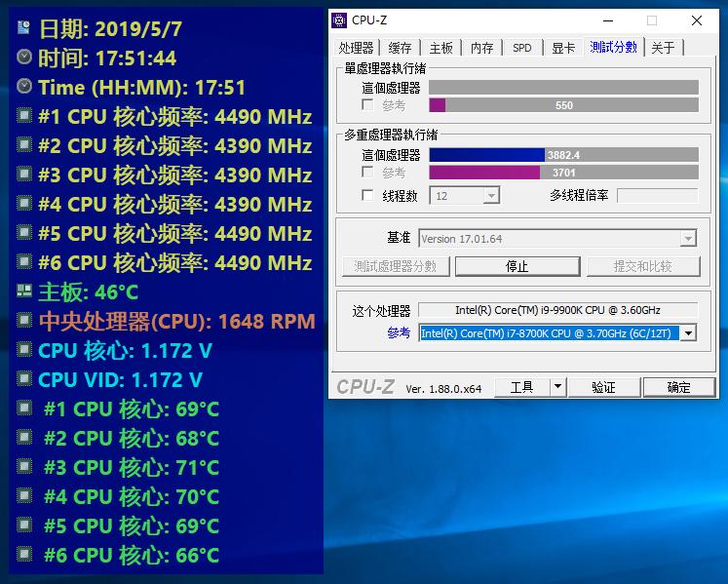Click icon beside 中央处理器(CPU) 1648 RPM

coord(24,320)
